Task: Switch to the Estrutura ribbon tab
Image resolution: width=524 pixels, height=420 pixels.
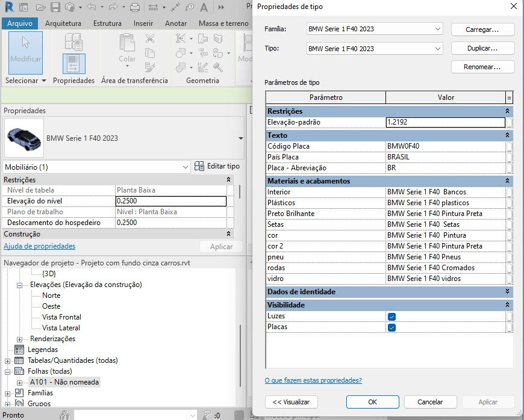Action: (x=107, y=23)
